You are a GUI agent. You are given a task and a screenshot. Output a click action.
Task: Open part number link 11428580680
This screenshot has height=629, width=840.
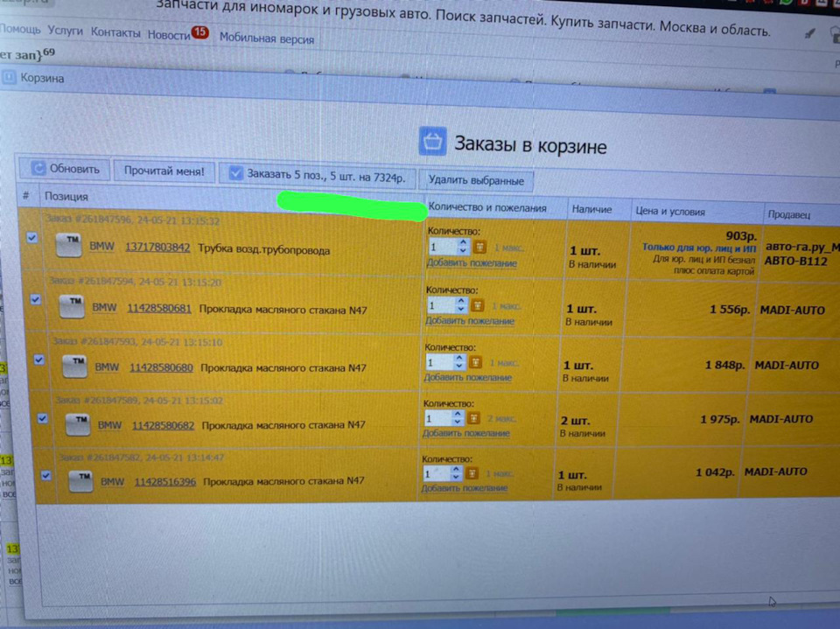point(161,367)
